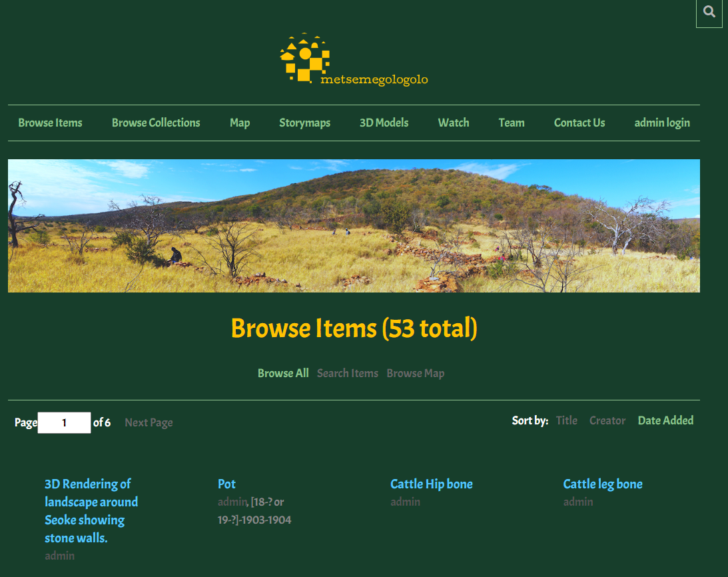Click the page number input field
Viewport: 728px width, 577px height.
(64, 423)
